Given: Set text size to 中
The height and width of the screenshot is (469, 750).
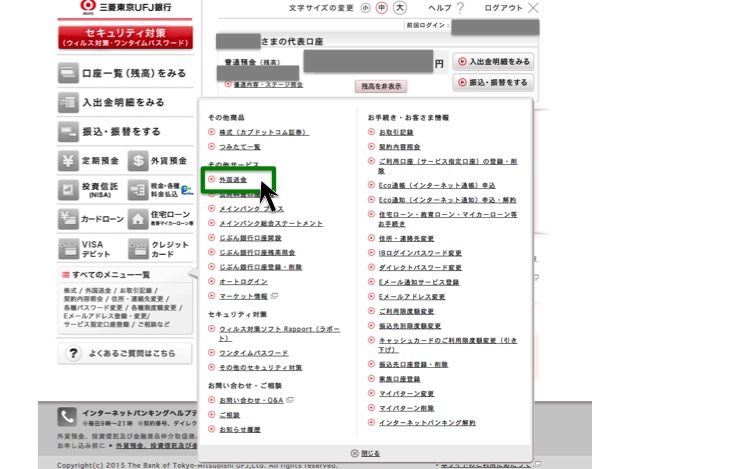Looking at the screenshot, I should tap(382, 8).
